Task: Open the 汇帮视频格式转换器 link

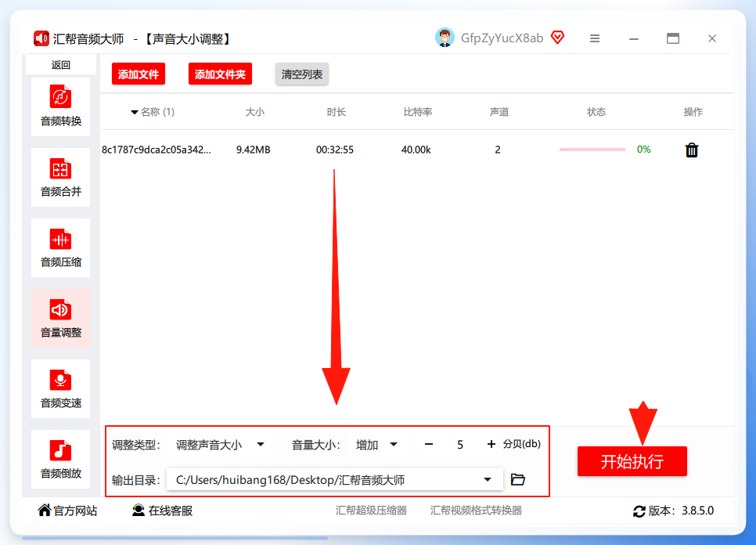Action: coord(476,511)
